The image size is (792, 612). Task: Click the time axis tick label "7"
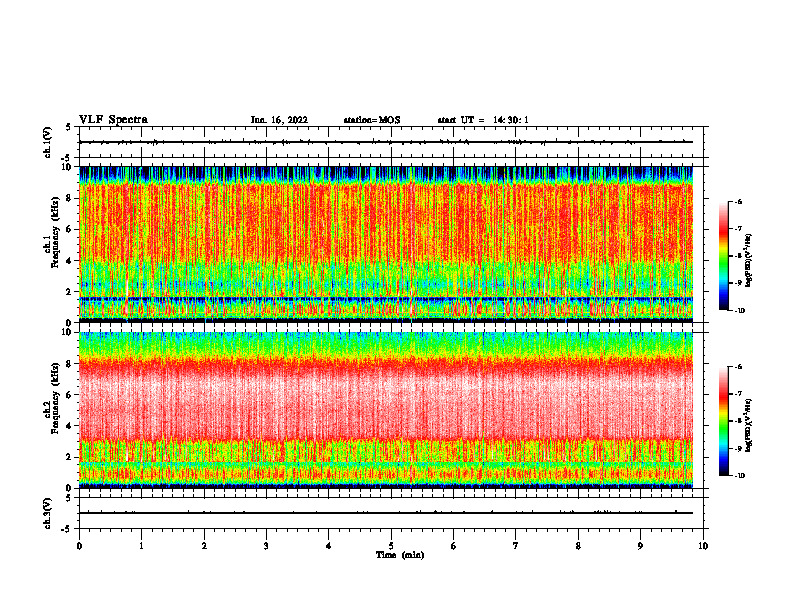[516, 546]
